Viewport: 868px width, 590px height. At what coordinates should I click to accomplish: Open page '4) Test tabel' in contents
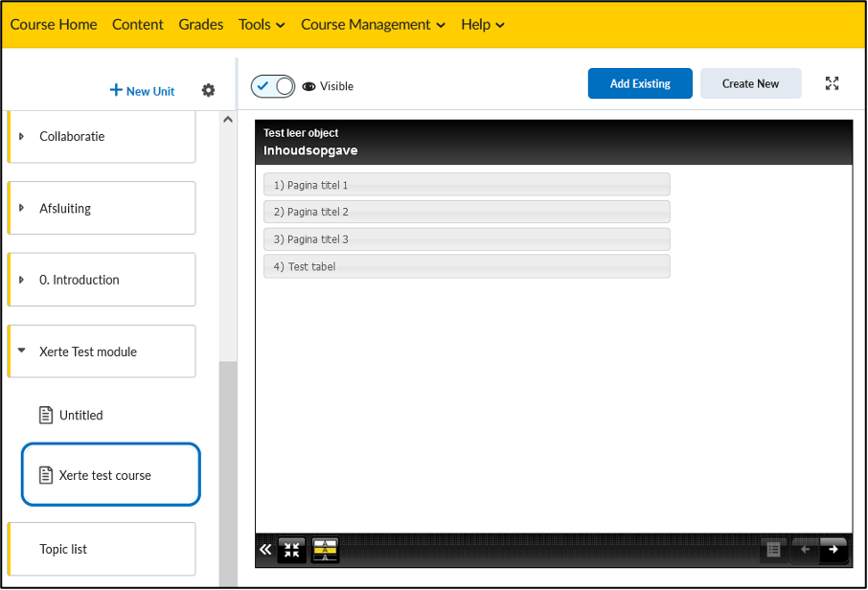pos(467,266)
